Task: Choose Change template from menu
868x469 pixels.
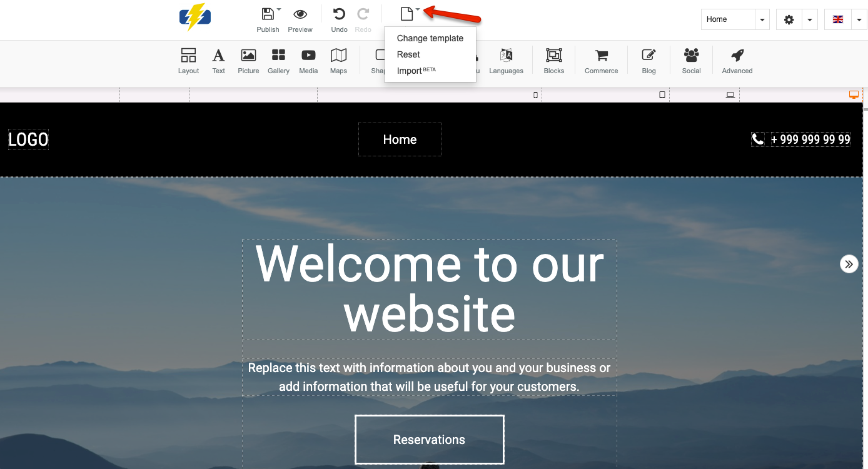Action: (x=430, y=38)
